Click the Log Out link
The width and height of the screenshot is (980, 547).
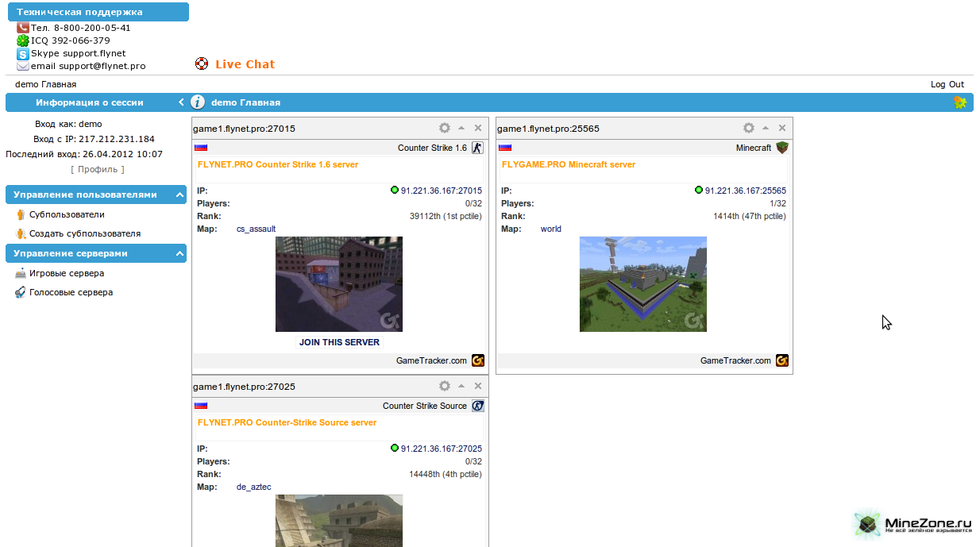[x=947, y=84]
